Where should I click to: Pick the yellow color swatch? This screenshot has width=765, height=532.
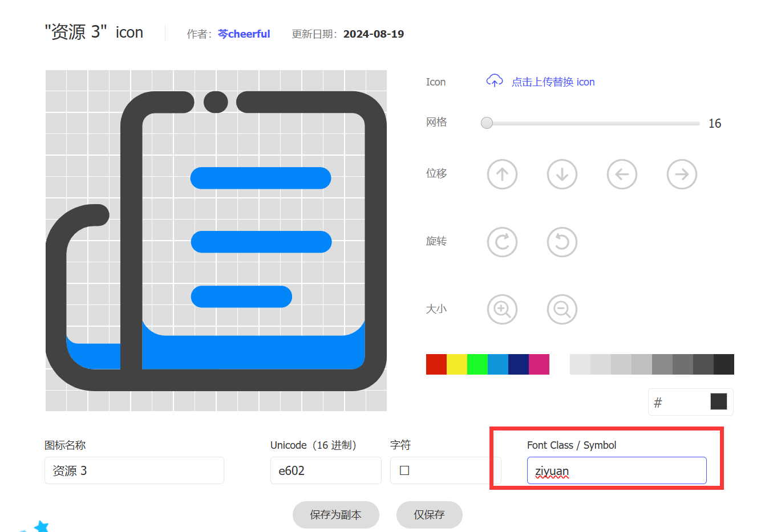[x=456, y=364]
